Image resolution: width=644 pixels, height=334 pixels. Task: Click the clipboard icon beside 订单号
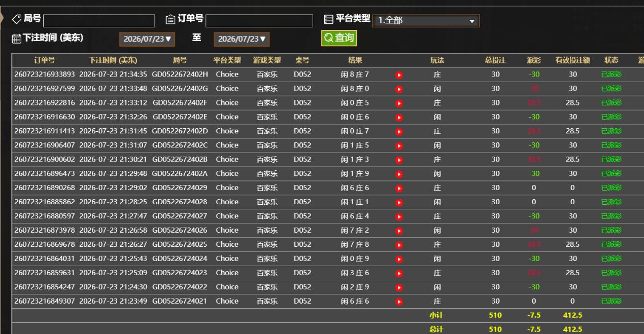tap(171, 19)
